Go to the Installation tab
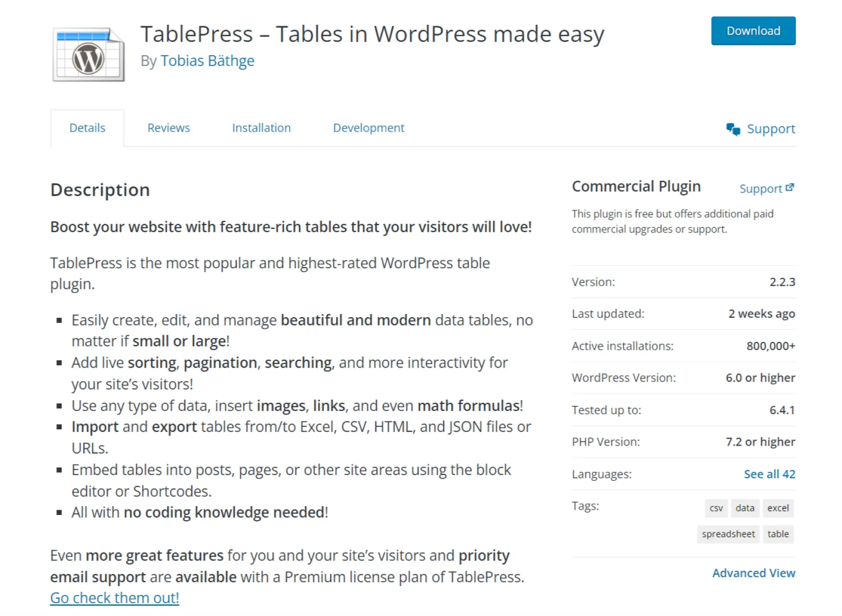 (261, 128)
